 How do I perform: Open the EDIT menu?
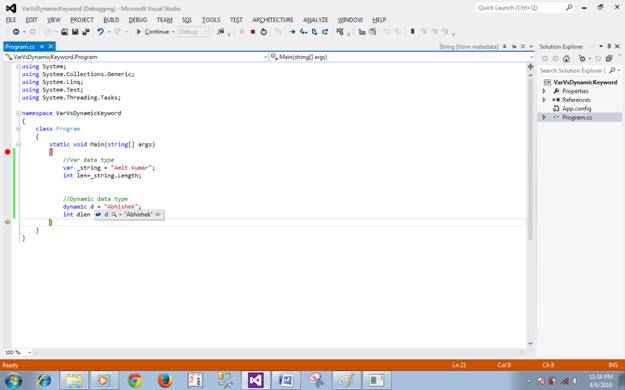(31, 20)
